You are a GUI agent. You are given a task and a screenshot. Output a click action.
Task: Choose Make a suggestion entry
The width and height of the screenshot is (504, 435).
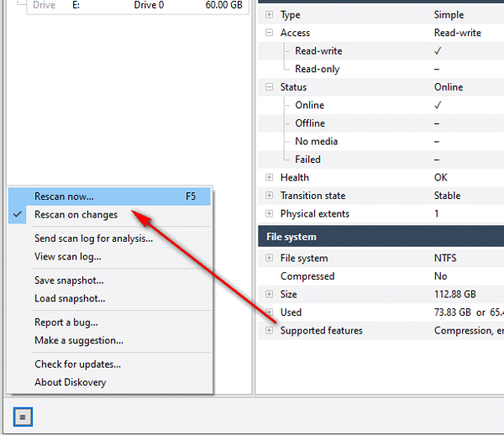point(78,341)
